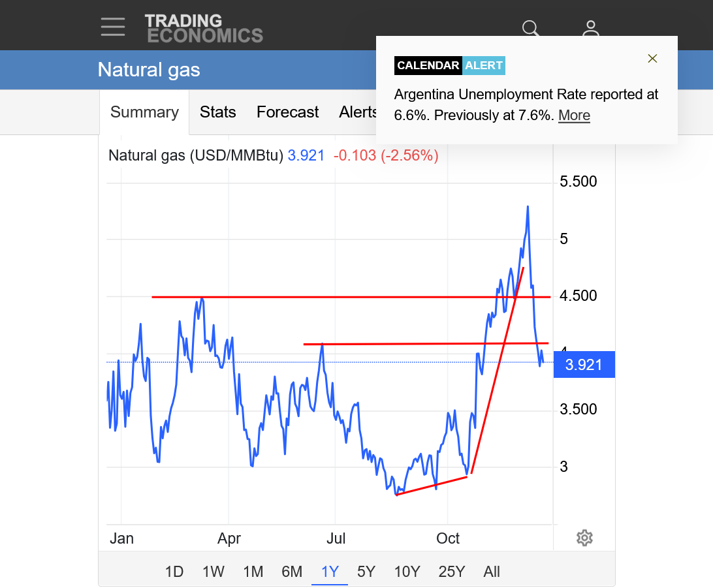Open the hamburger navigation menu
This screenshot has height=588, width=713.
click(113, 27)
